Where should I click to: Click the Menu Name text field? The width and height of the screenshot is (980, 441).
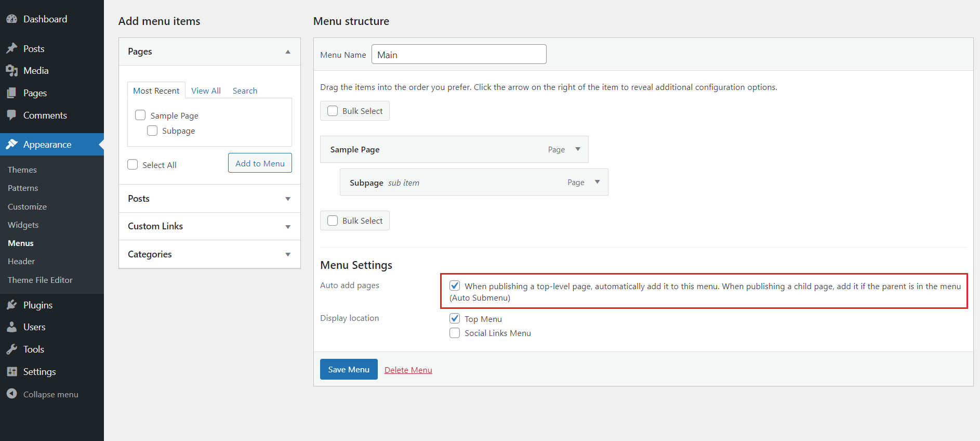pos(459,55)
